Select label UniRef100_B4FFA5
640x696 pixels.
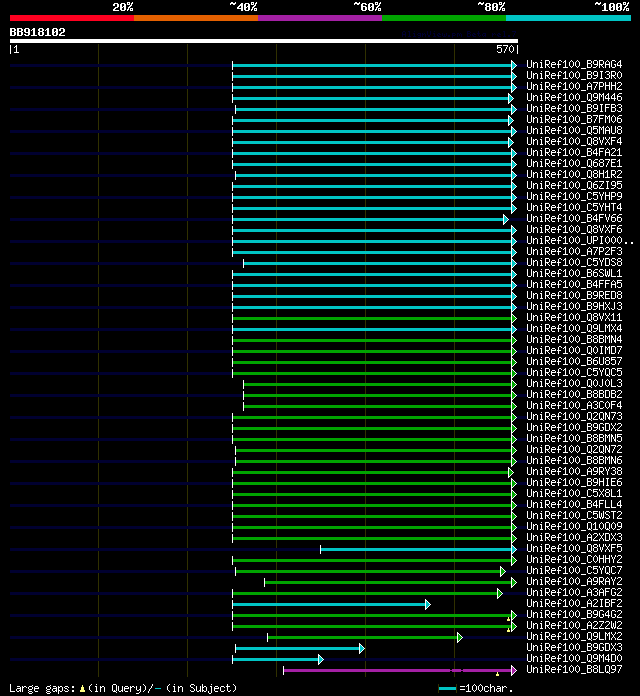point(574,285)
